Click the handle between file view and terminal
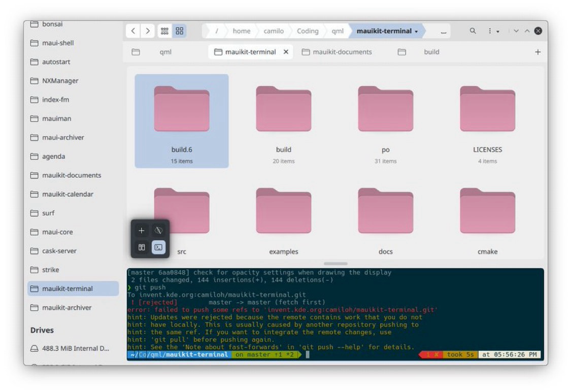 [x=335, y=264]
